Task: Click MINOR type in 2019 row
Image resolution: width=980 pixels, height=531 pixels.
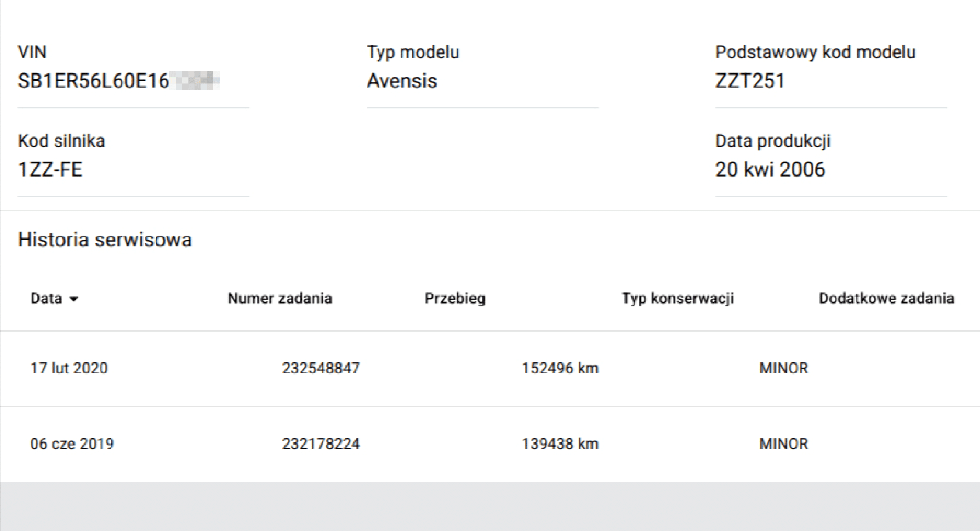Action: pyautogui.click(x=783, y=444)
